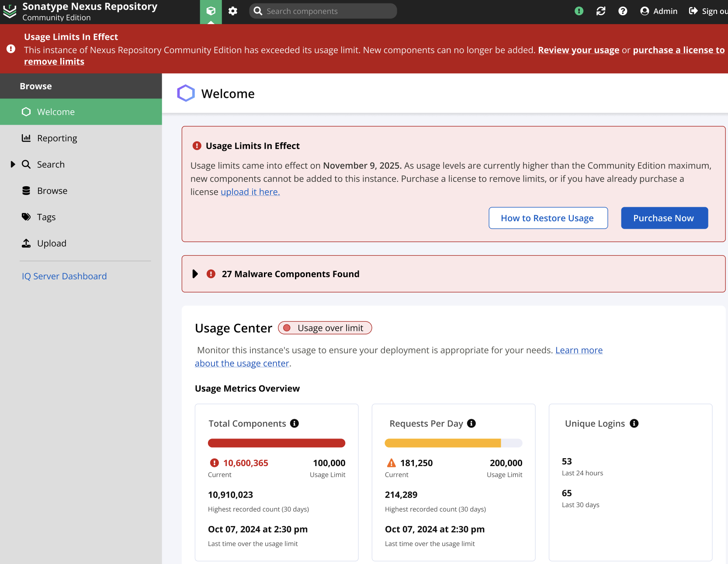Click the warning icon in red banner
Image resolution: width=728 pixels, height=564 pixels.
(11, 49)
